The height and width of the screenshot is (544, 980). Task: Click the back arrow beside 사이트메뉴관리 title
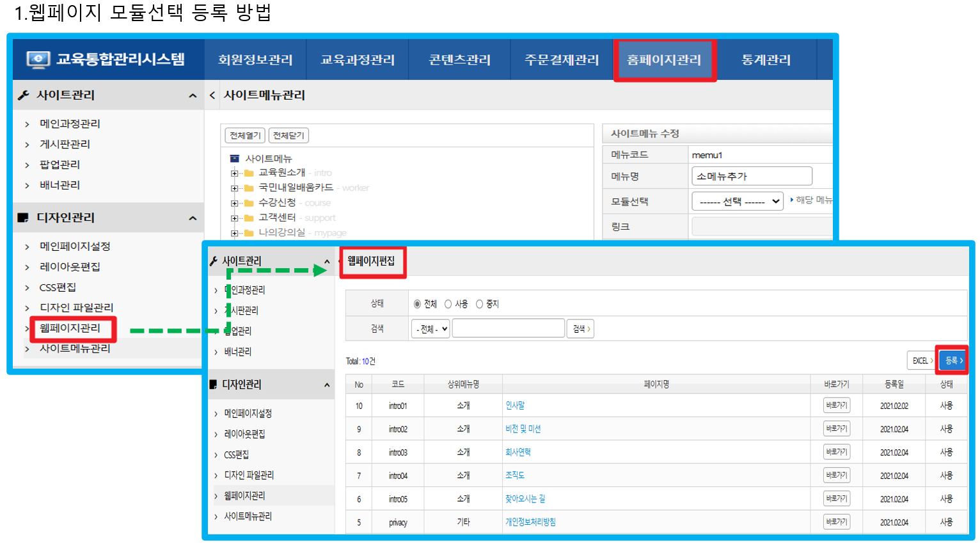coord(212,95)
